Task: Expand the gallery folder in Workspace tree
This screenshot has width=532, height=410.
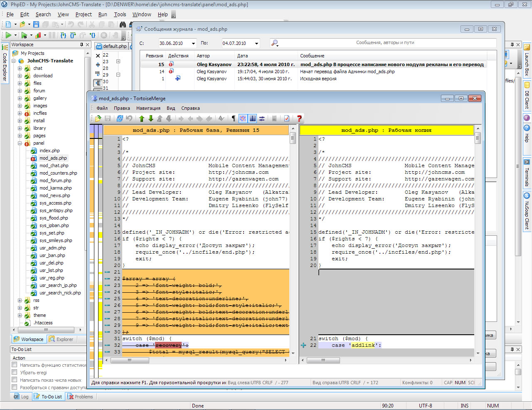Action: [x=20, y=99]
